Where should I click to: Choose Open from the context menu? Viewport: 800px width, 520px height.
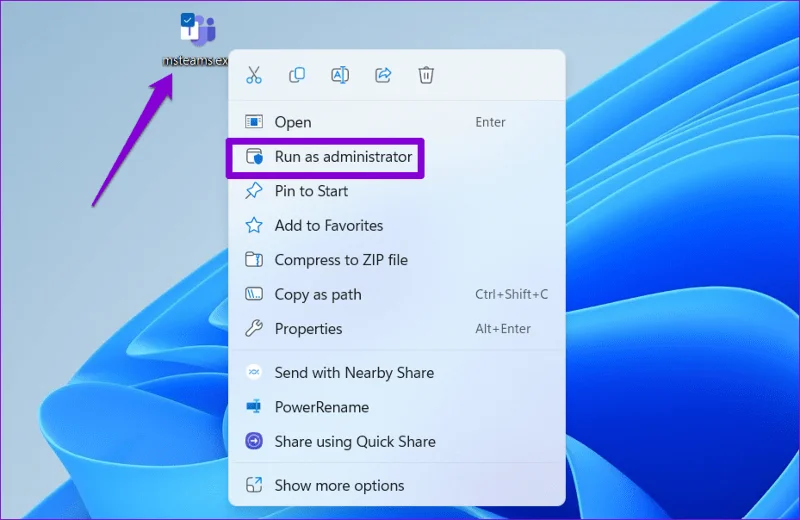397,122
